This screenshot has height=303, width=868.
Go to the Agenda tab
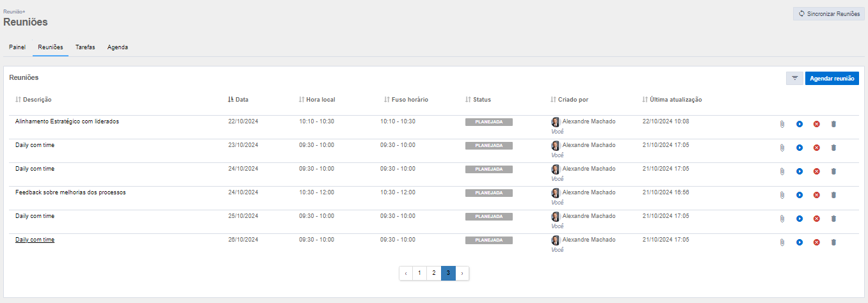[x=118, y=47]
